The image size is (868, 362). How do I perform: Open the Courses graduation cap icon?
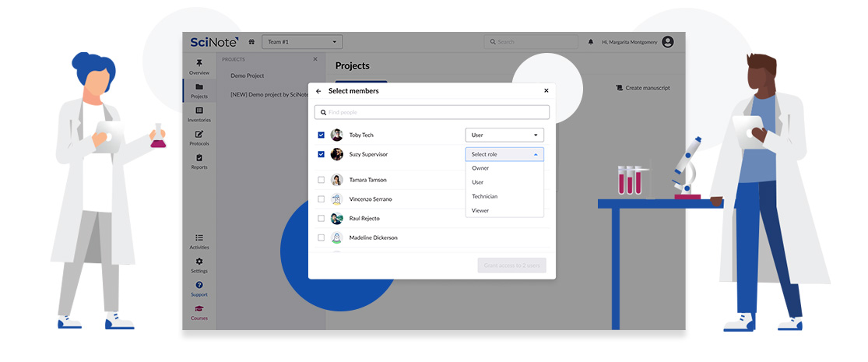coord(199,309)
